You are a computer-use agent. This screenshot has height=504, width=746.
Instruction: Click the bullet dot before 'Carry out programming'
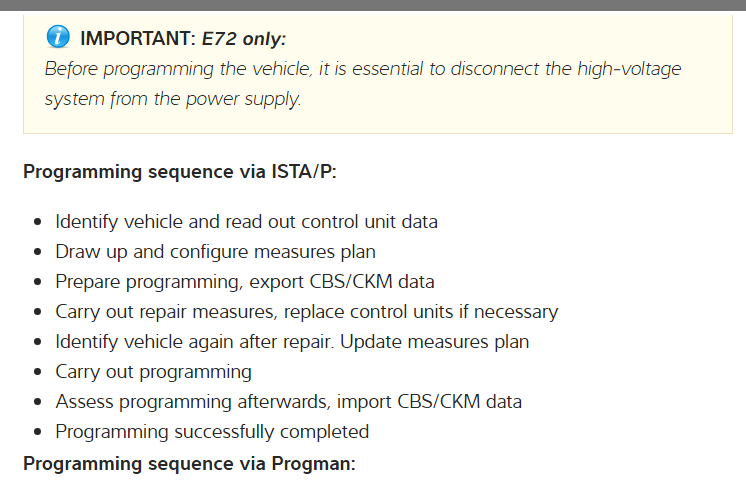37,372
